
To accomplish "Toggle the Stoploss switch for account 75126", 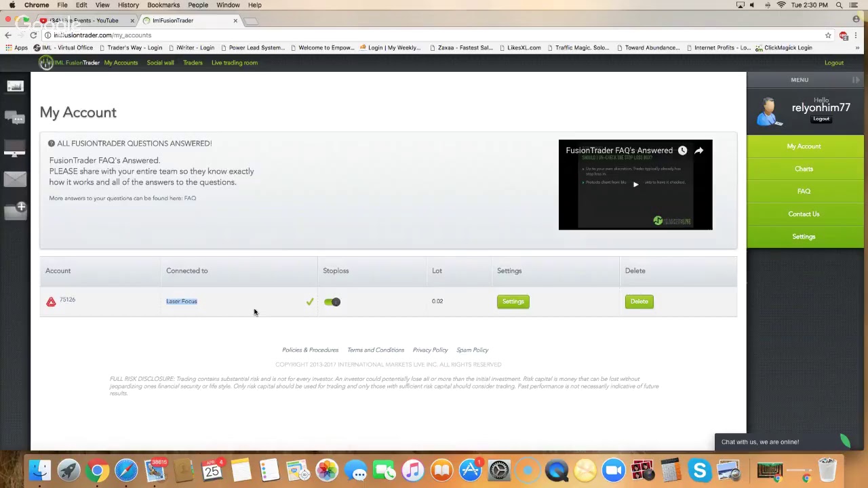I will pos(332,302).
